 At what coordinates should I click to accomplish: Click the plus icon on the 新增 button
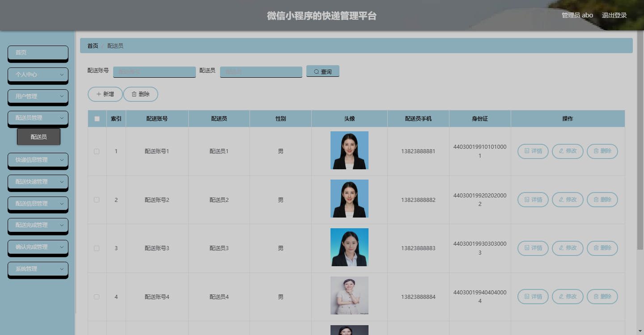[99, 94]
